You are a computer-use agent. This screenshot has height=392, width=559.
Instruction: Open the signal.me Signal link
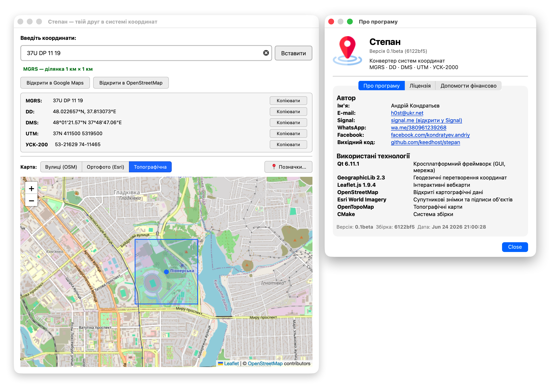click(x=426, y=120)
